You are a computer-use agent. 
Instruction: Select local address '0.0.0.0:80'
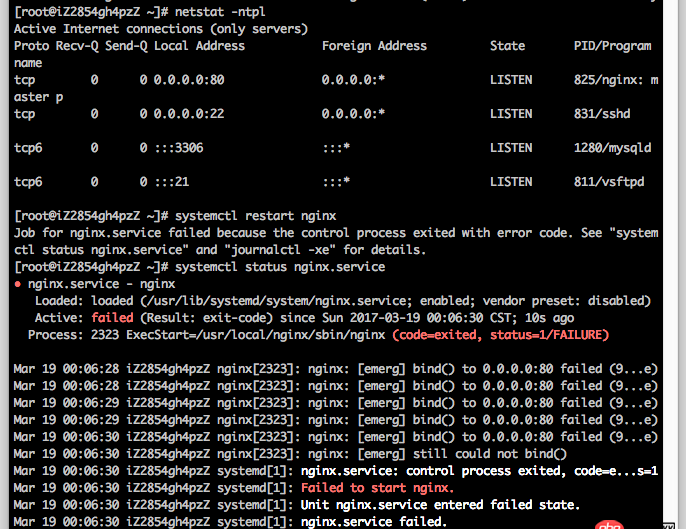click(x=189, y=80)
